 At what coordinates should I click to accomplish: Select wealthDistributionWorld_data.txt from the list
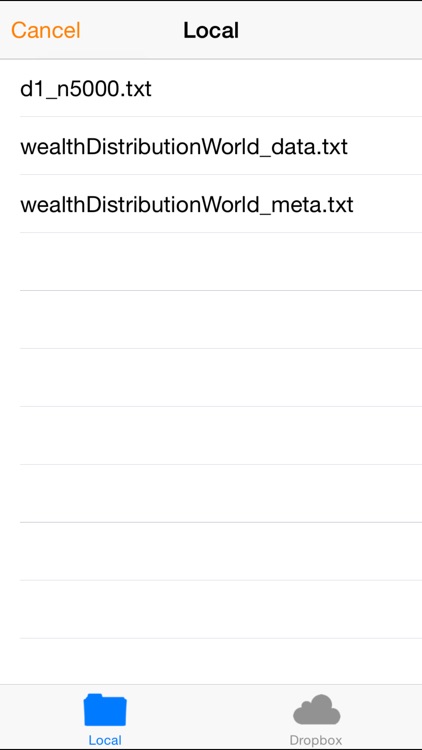[x=211, y=146]
